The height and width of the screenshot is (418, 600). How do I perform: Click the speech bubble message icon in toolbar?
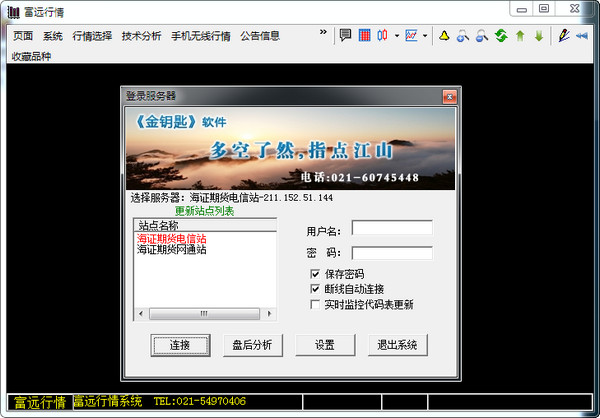tap(345, 36)
